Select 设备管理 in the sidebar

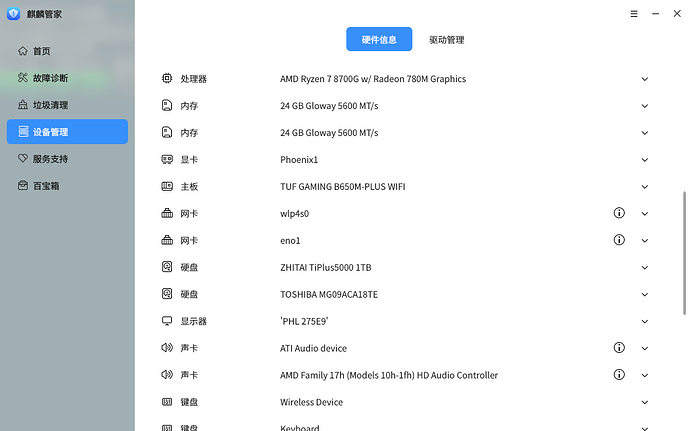67,132
